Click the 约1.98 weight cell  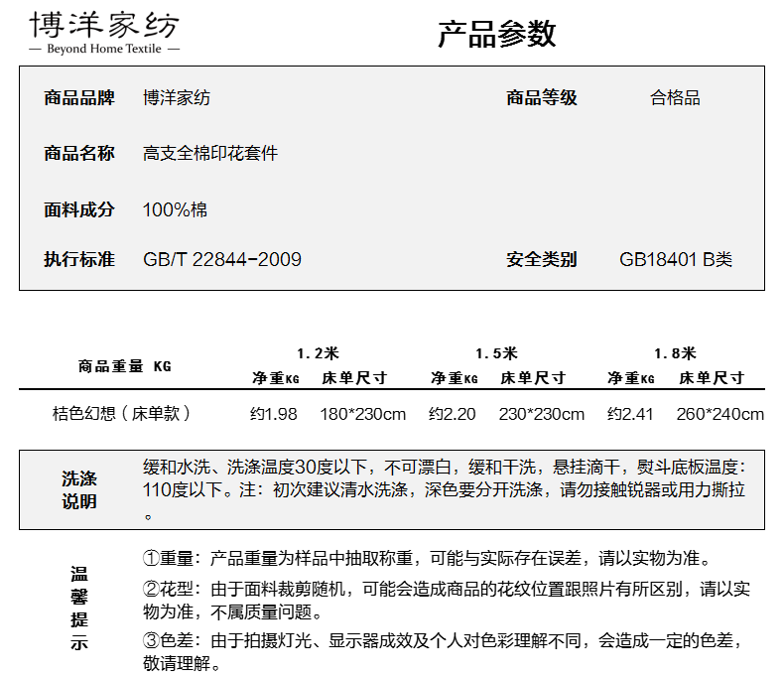(274, 414)
